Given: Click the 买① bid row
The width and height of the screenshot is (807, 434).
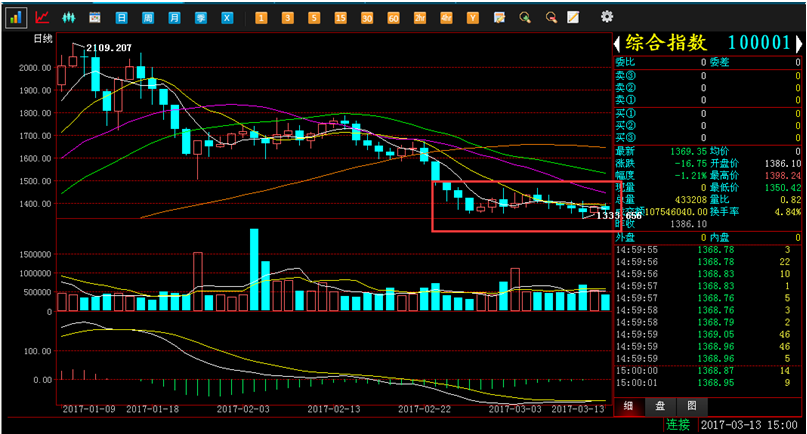Looking at the screenshot, I should [708, 114].
